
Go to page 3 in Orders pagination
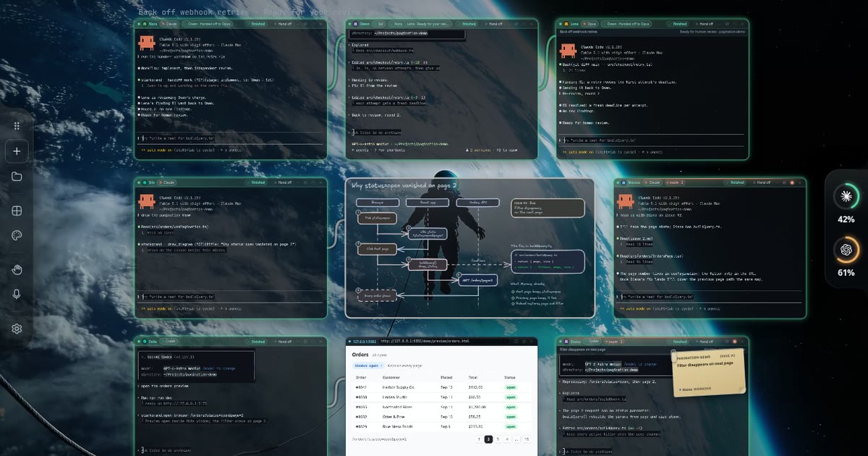click(x=498, y=439)
